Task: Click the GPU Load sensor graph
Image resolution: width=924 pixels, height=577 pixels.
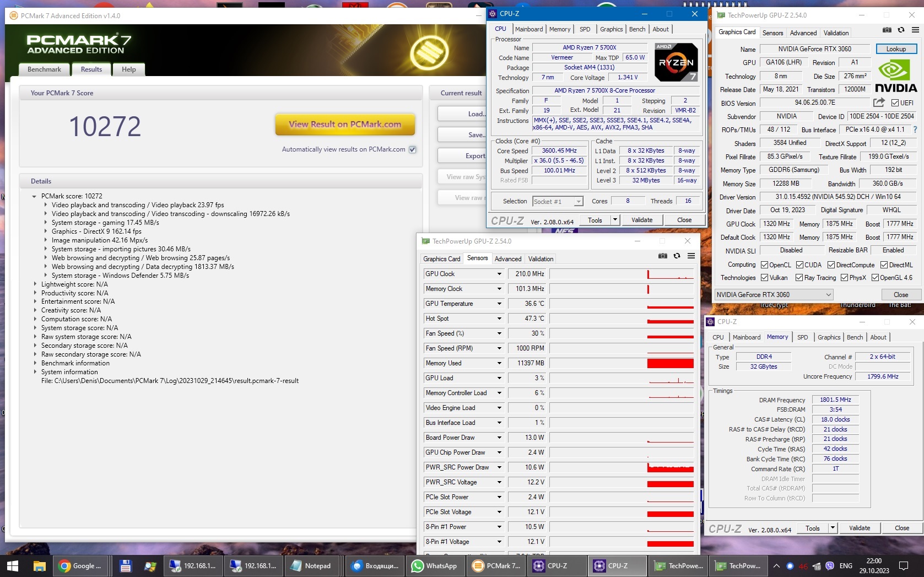Action: pos(622,378)
